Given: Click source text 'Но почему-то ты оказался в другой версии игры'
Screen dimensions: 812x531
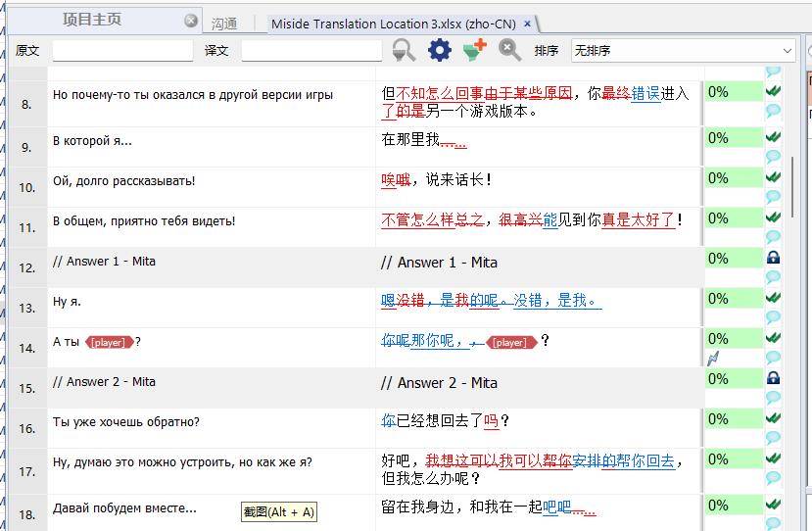Looking at the screenshot, I should click(193, 95).
